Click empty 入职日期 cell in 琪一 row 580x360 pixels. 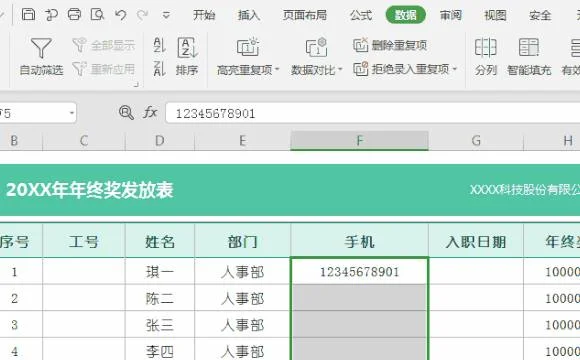(x=476, y=272)
